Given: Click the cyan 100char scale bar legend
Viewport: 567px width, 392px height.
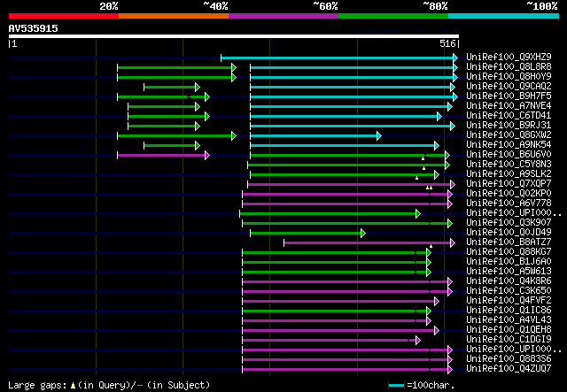Looking at the screenshot, I should pyautogui.click(x=396, y=386).
